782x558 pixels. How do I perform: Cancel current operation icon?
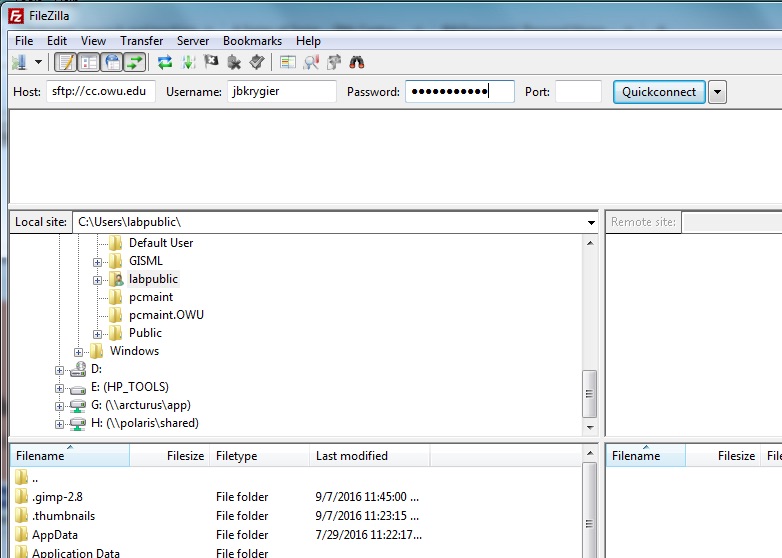211,62
